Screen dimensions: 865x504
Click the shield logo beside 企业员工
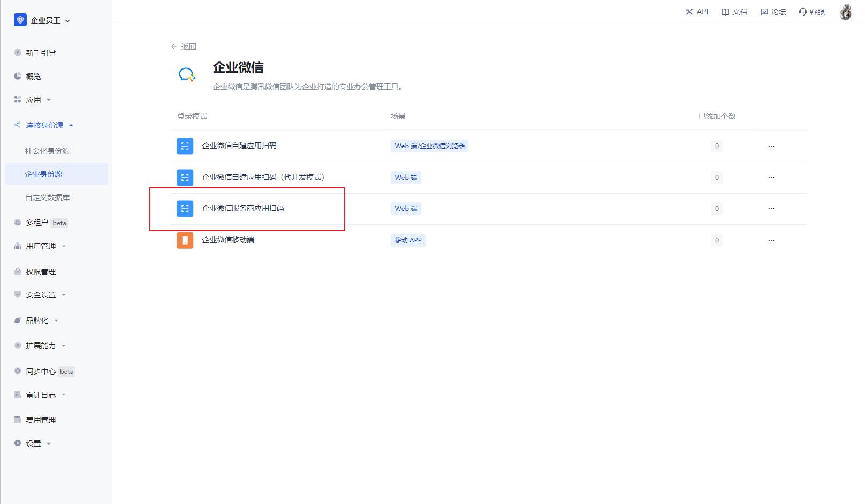pyautogui.click(x=20, y=20)
